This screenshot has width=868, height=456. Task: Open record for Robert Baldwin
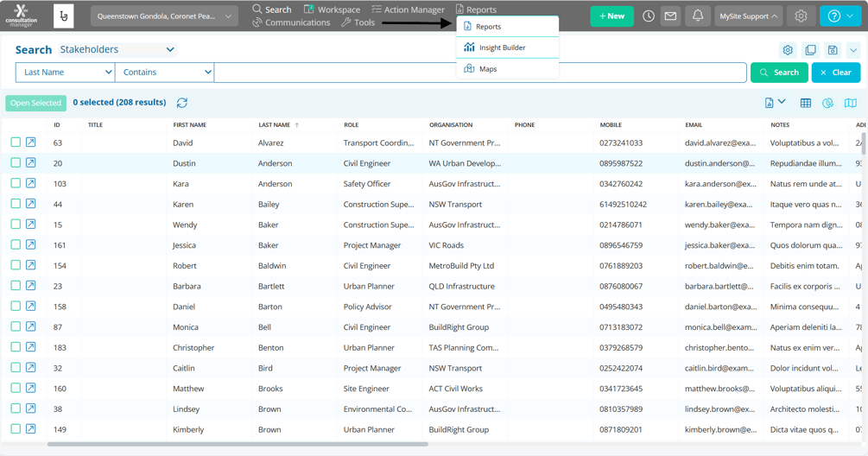pyautogui.click(x=30, y=265)
